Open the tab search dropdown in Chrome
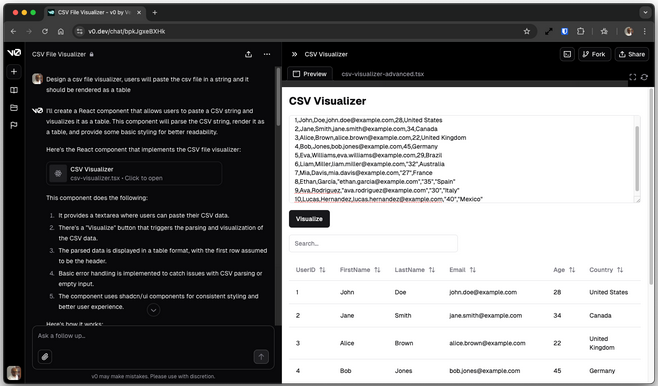This screenshot has height=386, width=658. tap(645, 13)
